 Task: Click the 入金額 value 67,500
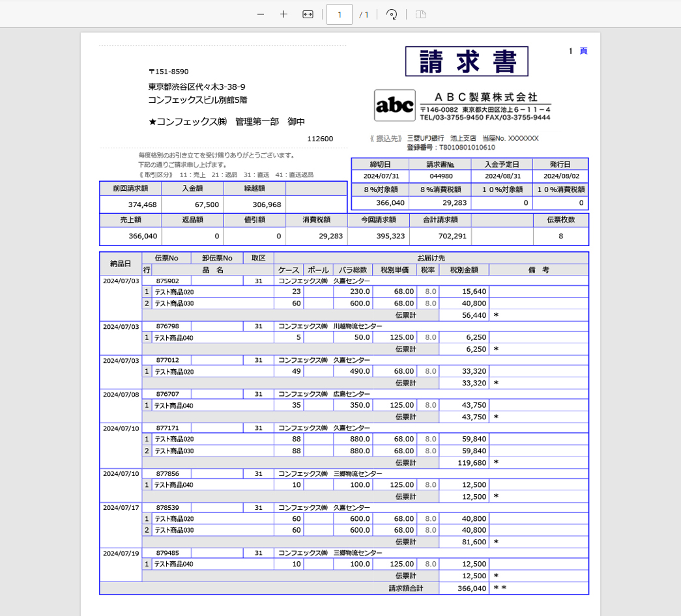[207, 204]
